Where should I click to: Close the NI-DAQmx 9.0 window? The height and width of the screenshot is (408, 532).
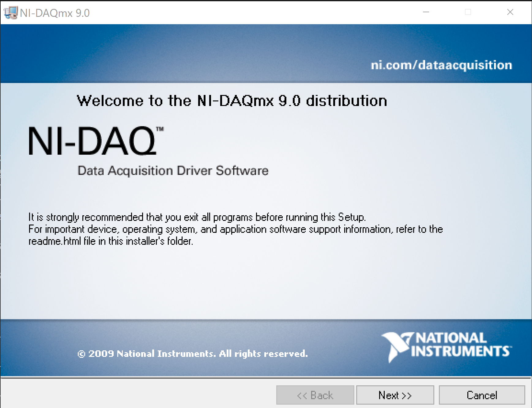tap(510, 12)
